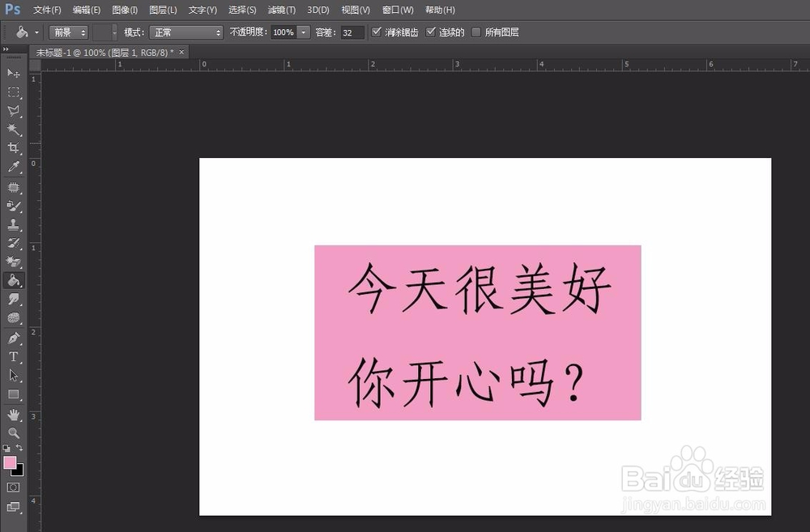Screen dimensions: 810x532
Task: Open the 图层 menu
Action: click(x=161, y=10)
